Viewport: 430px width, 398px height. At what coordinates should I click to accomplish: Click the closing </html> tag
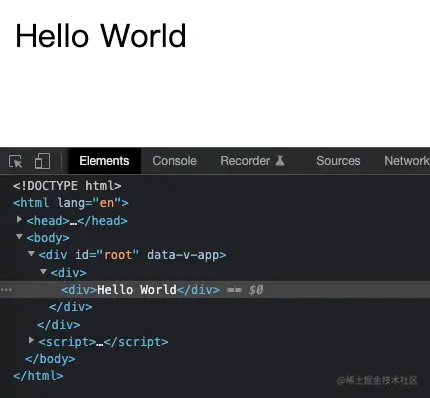click(38, 376)
